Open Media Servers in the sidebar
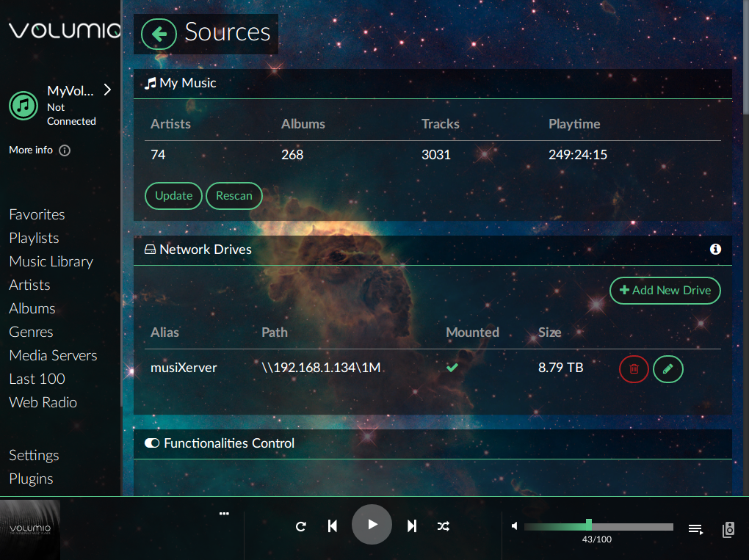749x560 pixels. [x=53, y=355]
